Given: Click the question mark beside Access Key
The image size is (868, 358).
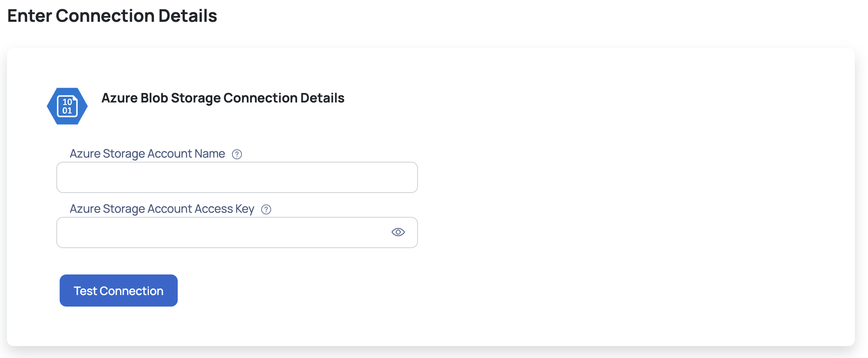Looking at the screenshot, I should click(x=266, y=209).
